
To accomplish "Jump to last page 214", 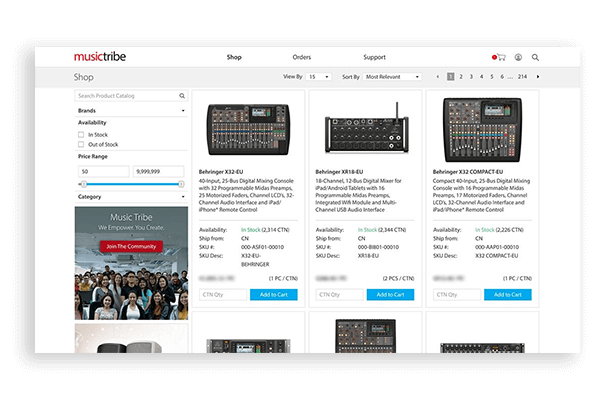I will tap(522, 77).
